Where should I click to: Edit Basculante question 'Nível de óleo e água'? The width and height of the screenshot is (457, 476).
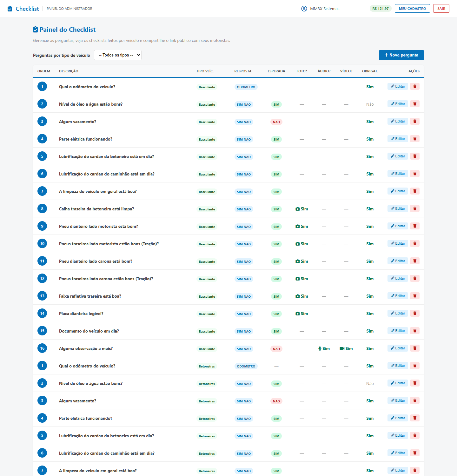tap(398, 104)
